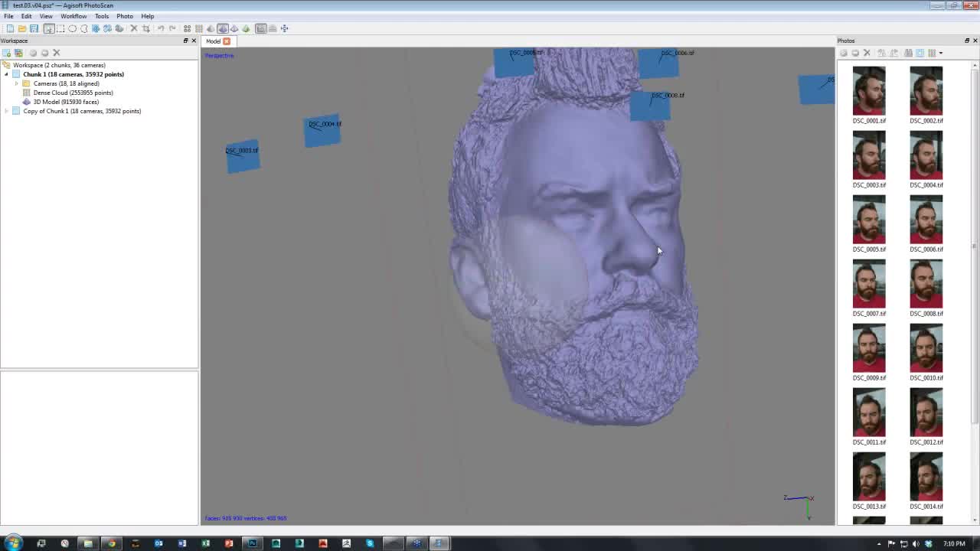The height and width of the screenshot is (551, 980).
Task: Click the Reset View icon
Action: click(284, 28)
